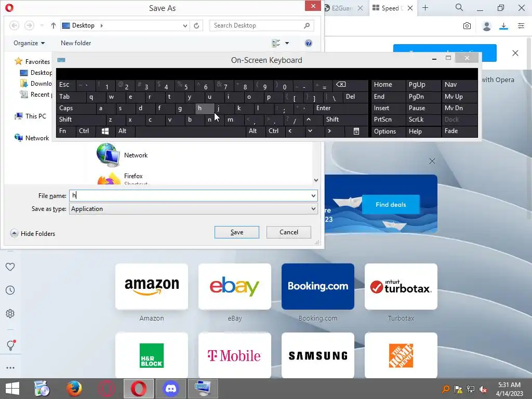The width and height of the screenshot is (532, 399).
Task: Open Firefox from the taskbar
Action: [74, 389]
